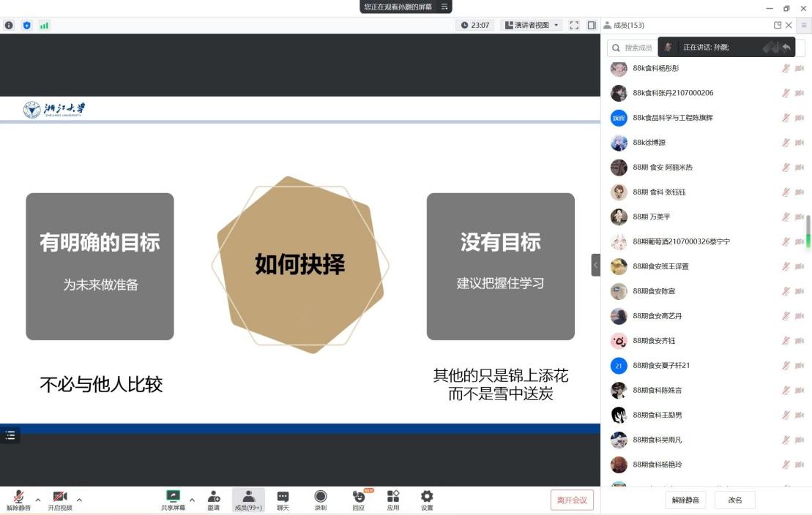
Task: Collapse the side panel using the edge arrow
Action: [595, 265]
